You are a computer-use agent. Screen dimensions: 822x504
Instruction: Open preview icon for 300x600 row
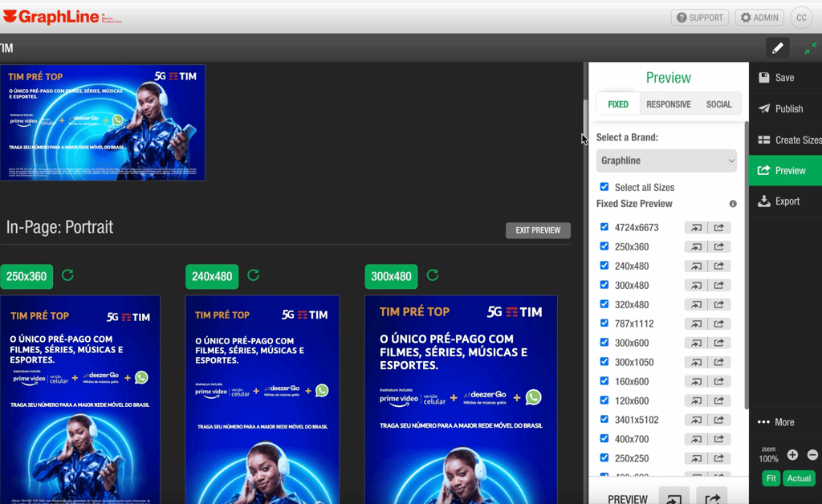pyautogui.click(x=696, y=343)
